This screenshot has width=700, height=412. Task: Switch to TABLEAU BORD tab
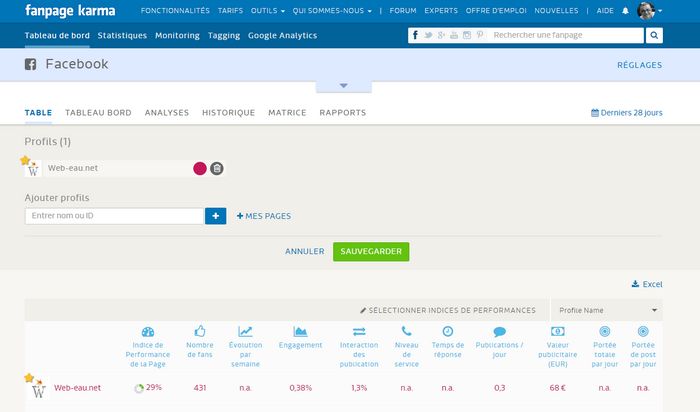98,112
